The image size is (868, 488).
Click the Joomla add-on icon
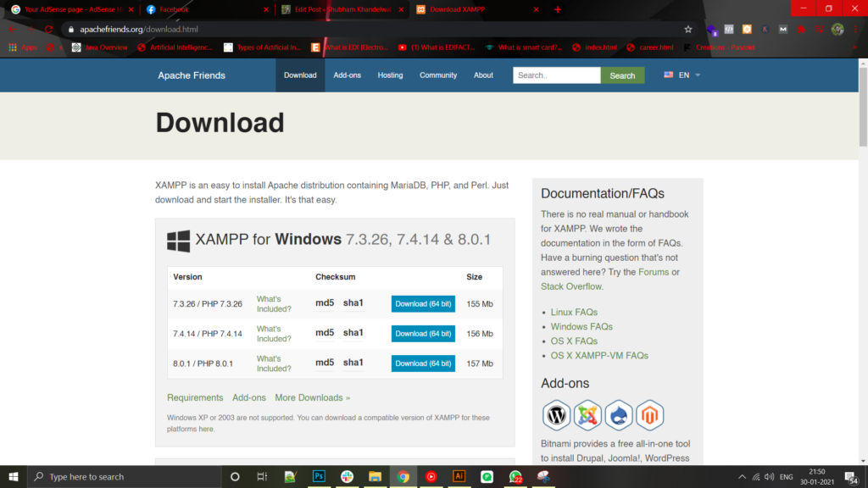(587, 415)
